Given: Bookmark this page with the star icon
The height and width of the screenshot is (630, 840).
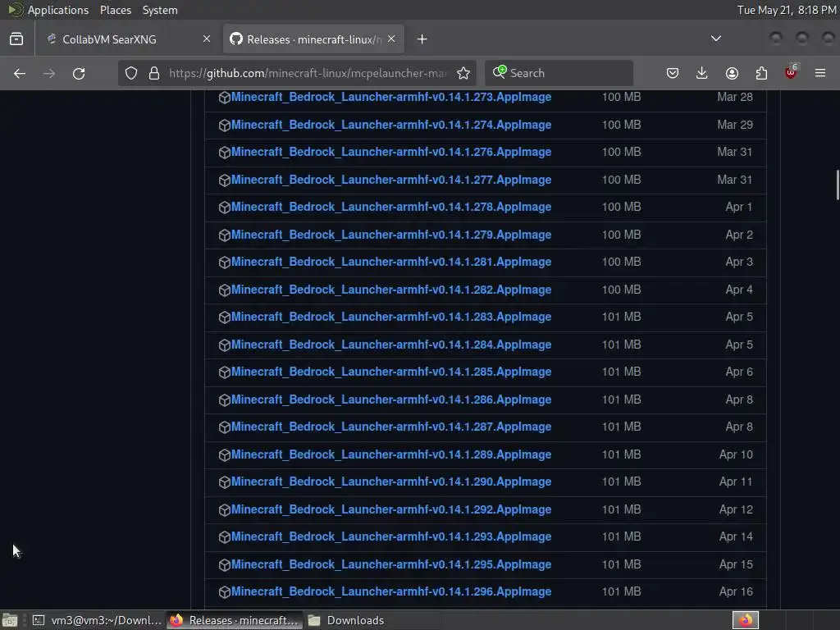Looking at the screenshot, I should (463, 73).
